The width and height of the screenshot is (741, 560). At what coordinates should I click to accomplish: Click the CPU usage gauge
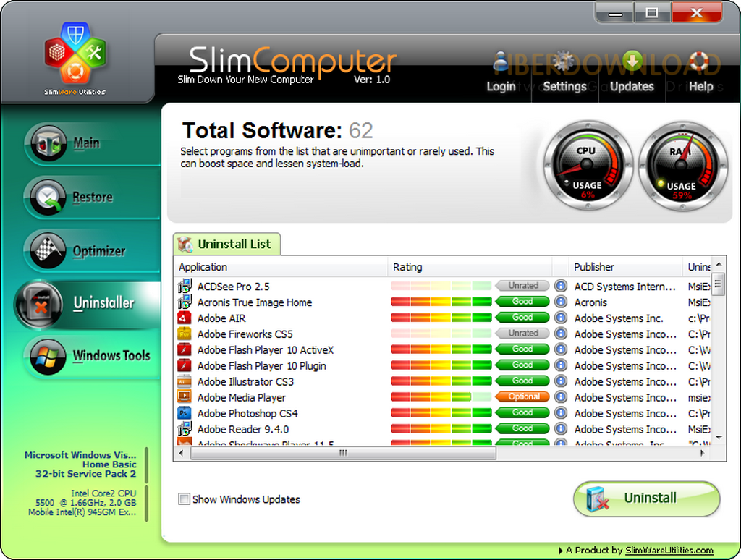588,166
